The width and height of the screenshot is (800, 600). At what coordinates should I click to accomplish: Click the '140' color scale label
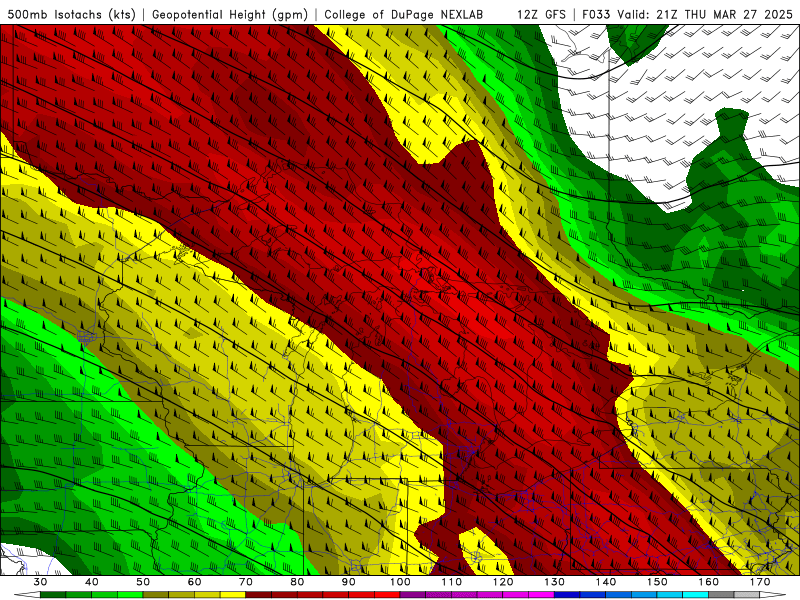606,582
